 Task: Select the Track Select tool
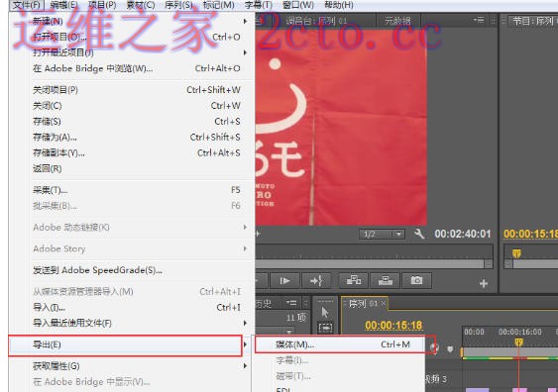(326, 327)
